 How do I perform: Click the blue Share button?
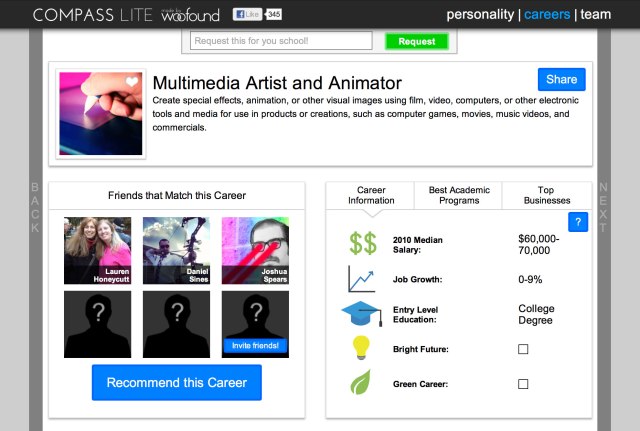[x=561, y=80]
